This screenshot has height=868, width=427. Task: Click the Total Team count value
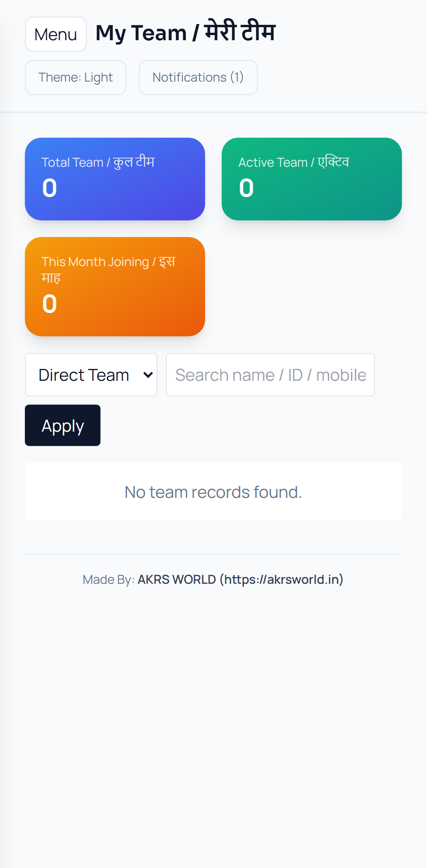[50, 188]
